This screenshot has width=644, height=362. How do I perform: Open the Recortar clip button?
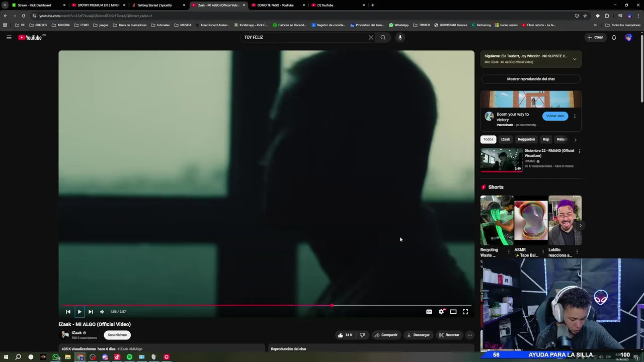[x=449, y=335]
